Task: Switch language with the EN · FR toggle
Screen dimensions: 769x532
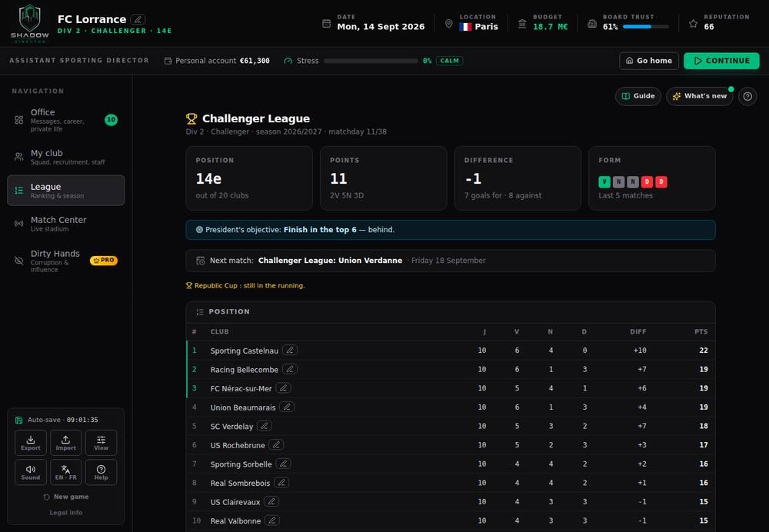Action: (x=65, y=472)
